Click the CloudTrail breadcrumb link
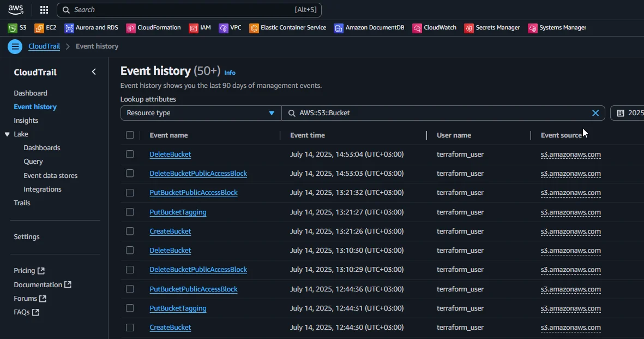The width and height of the screenshot is (644, 339). pyautogui.click(x=44, y=46)
